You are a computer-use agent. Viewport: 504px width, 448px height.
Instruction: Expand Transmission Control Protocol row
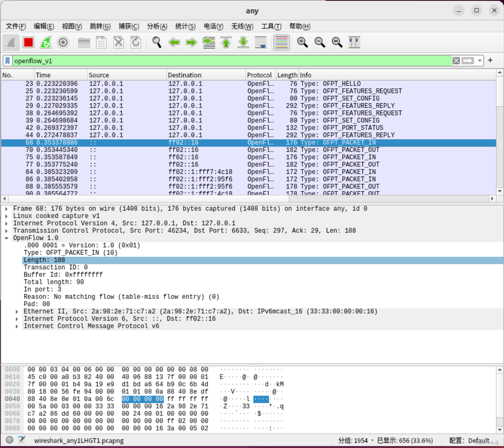pyautogui.click(x=6, y=231)
